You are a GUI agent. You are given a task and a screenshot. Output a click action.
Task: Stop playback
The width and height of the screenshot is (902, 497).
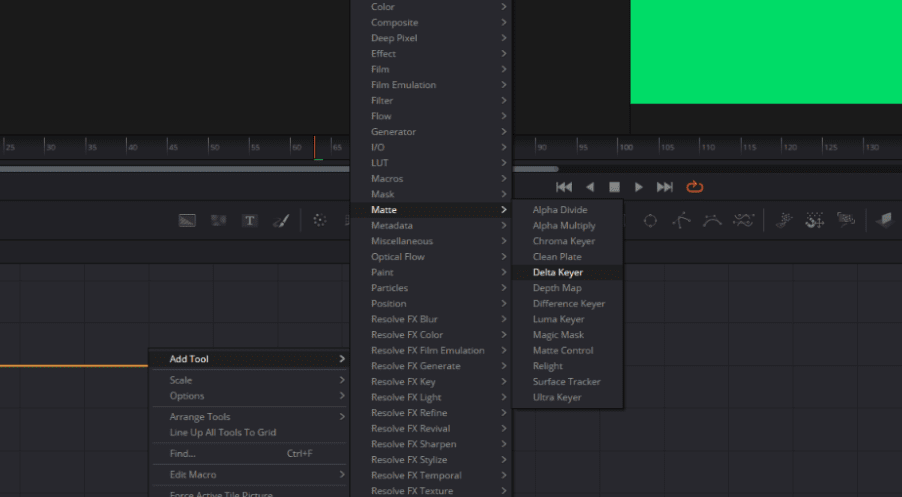point(614,187)
